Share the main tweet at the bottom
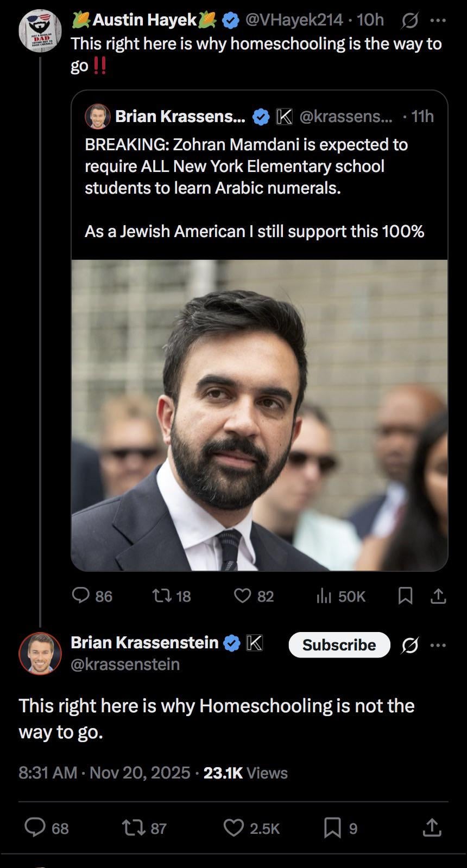Viewport: 467px width, 868px height. [432, 828]
